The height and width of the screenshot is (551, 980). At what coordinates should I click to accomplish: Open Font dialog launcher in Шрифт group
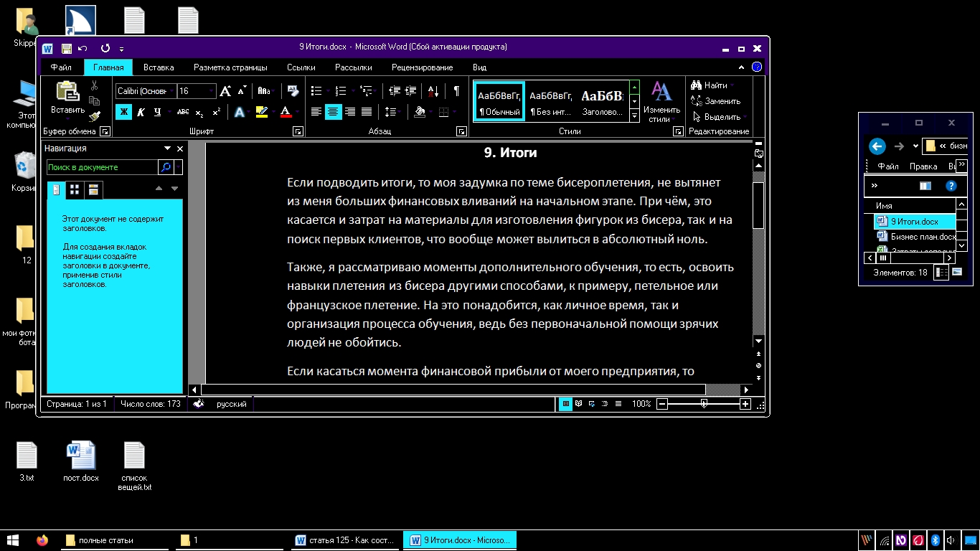click(298, 132)
